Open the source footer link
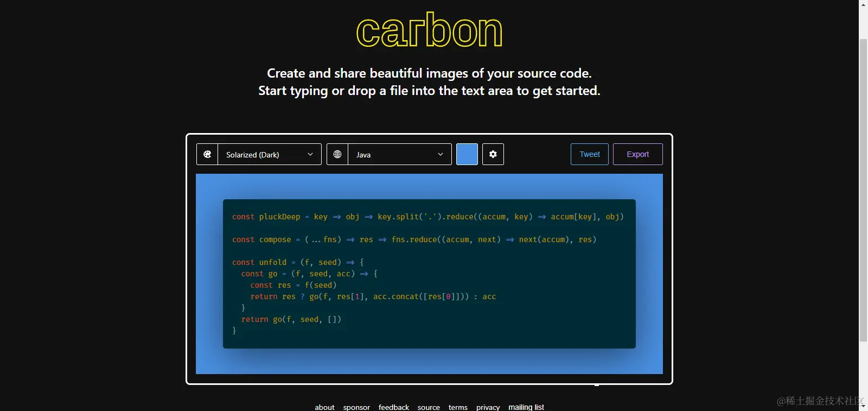Image resolution: width=868 pixels, height=411 pixels. 429,407
